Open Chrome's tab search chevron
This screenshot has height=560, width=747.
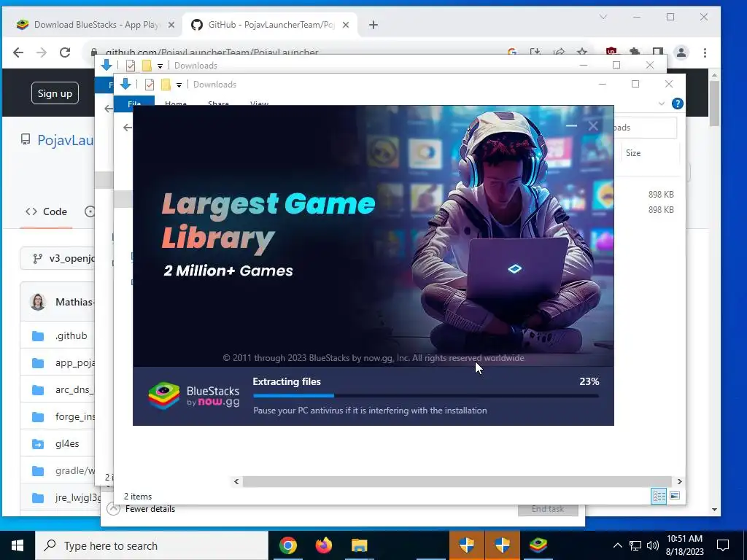[x=603, y=17]
